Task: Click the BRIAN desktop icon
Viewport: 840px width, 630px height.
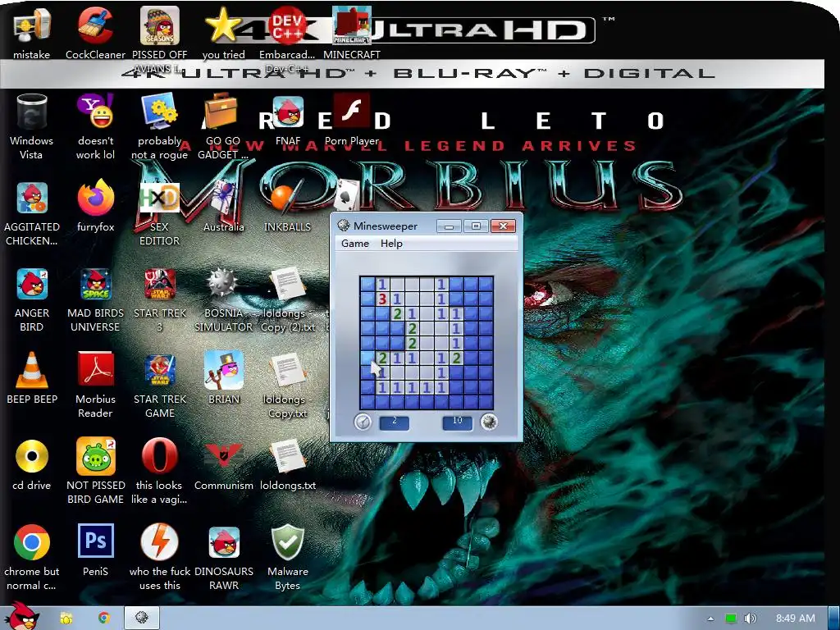Action: (x=223, y=377)
